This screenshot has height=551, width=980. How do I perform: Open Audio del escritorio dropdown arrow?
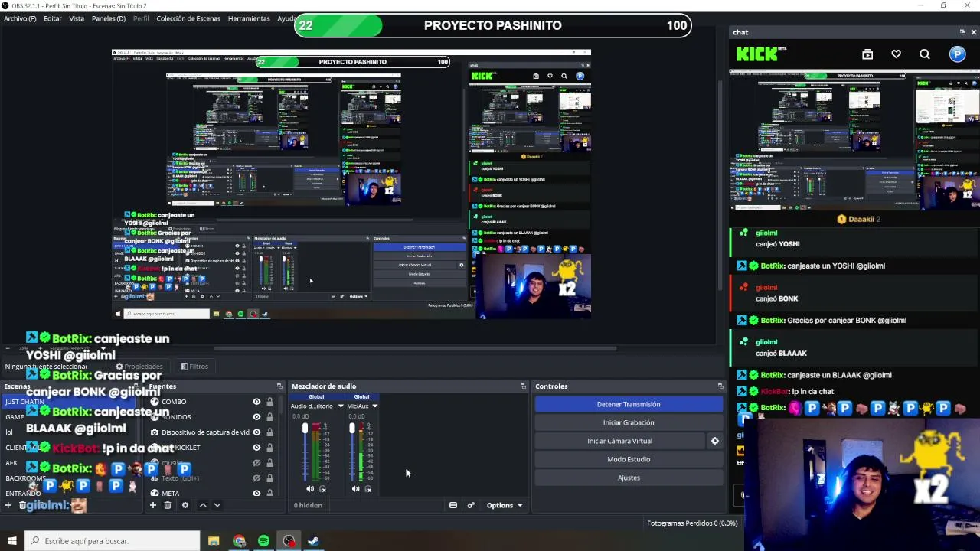tap(341, 406)
